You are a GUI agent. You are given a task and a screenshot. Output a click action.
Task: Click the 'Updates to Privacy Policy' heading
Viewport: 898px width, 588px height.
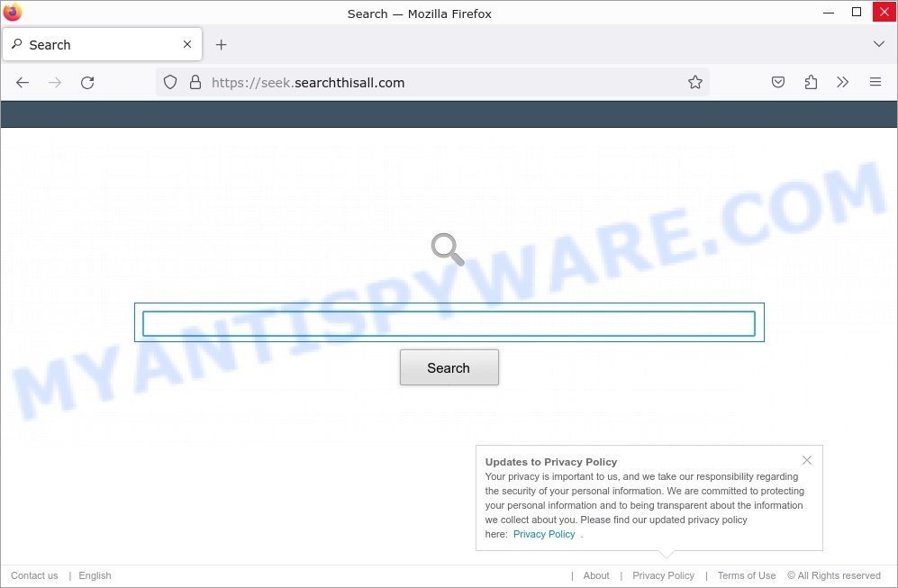point(551,462)
